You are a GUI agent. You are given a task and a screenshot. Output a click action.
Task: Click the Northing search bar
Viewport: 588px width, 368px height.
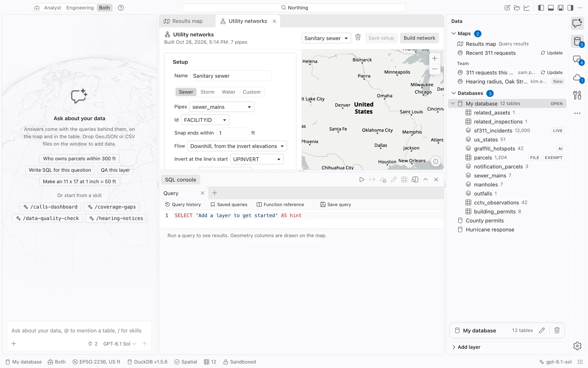click(x=294, y=8)
